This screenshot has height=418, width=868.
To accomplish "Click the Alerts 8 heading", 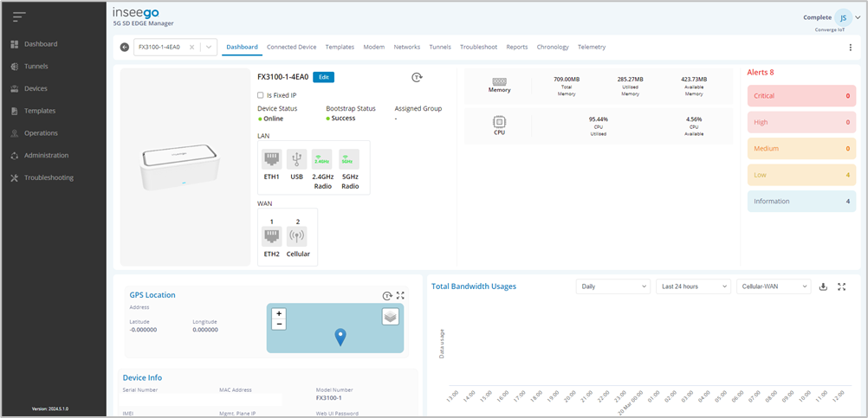I will [760, 73].
